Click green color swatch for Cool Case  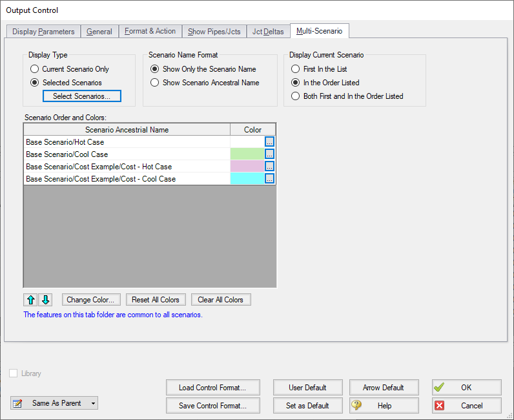[247, 154]
